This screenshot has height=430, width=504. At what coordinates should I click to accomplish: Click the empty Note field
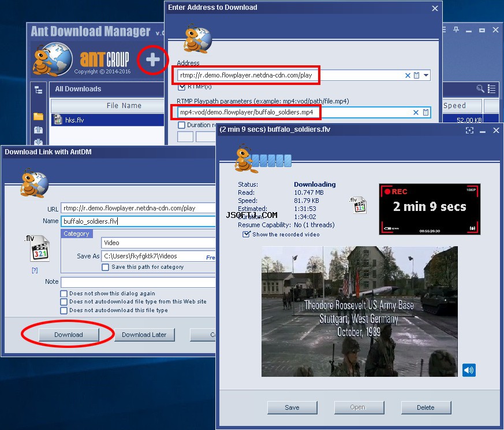138,282
